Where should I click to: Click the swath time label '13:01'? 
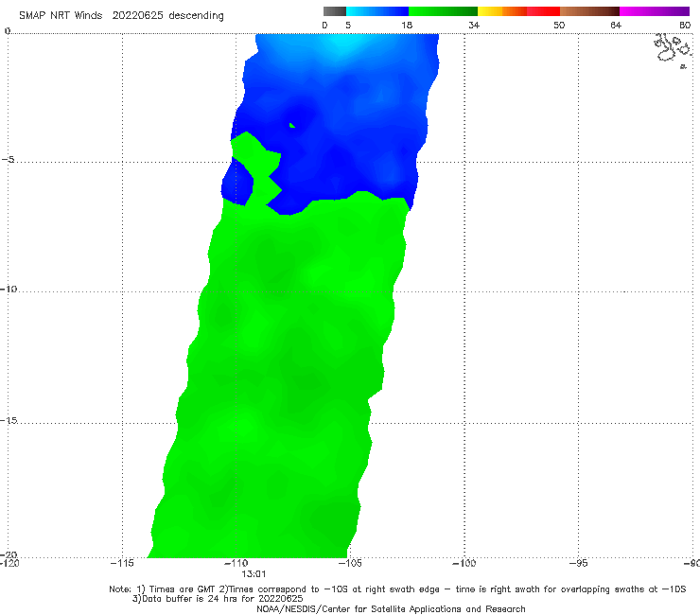pos(254,574)
